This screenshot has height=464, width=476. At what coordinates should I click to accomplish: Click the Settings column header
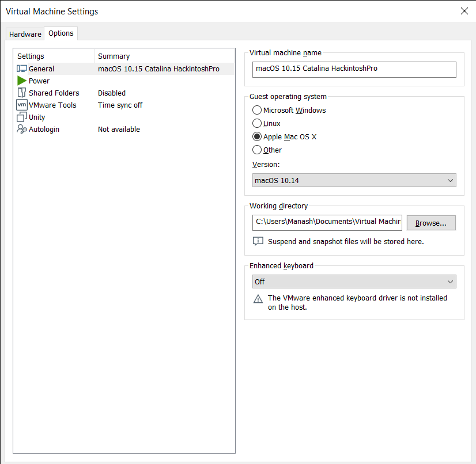(54, 56)
